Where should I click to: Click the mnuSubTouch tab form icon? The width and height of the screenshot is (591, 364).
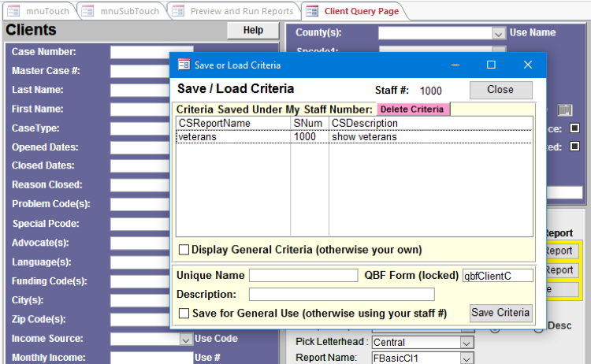pos(92,11)
